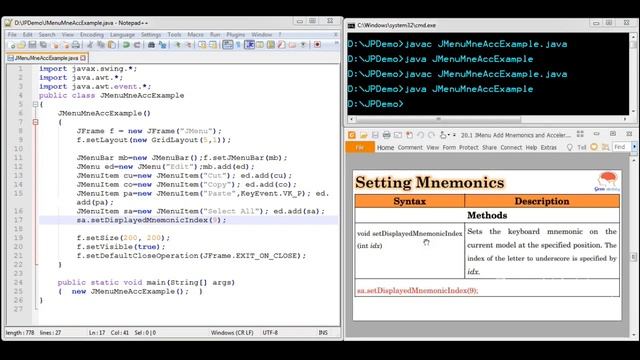Collapse the constructor fold marker at line 7
The width and height of the screenshot is (640, 360).
pos(36,122)
